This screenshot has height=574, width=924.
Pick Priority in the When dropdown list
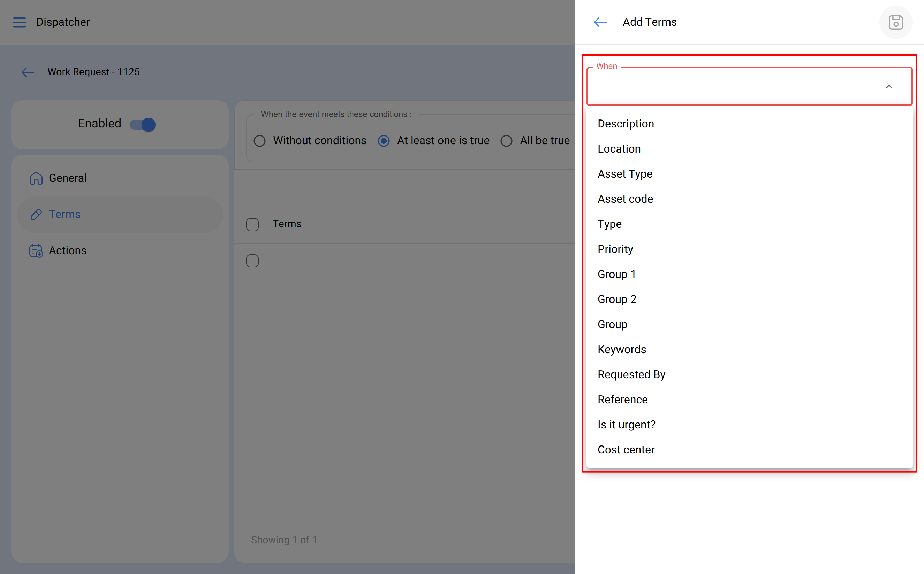click(x=615, y=249)
